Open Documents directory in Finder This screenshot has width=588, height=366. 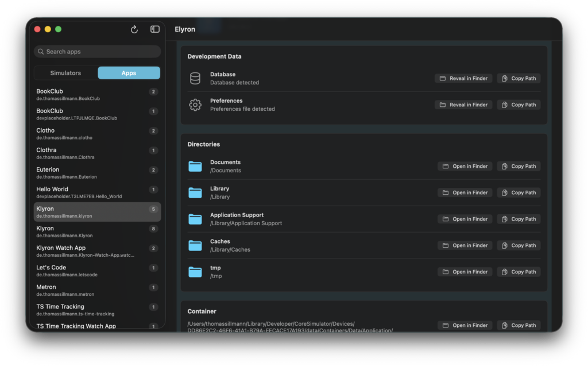point(465,166)
